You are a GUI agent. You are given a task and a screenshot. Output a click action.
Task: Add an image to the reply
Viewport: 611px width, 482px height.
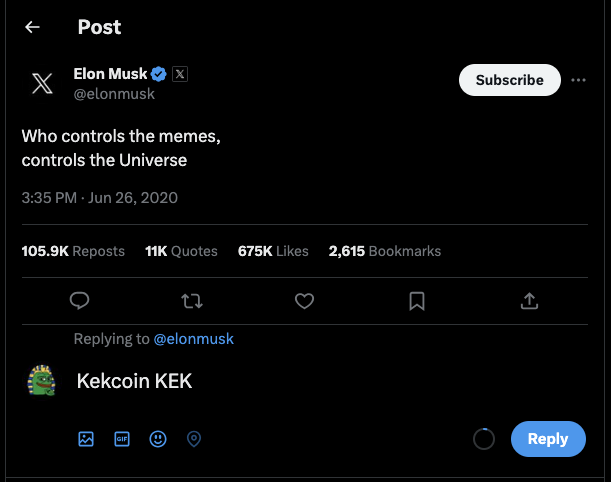(86, 438)
